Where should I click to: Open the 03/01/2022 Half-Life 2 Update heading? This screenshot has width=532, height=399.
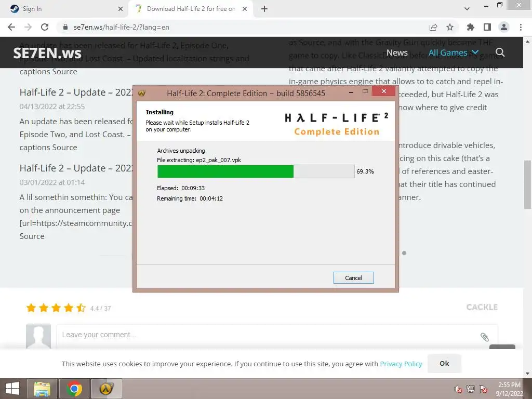(x=76, y=168)
